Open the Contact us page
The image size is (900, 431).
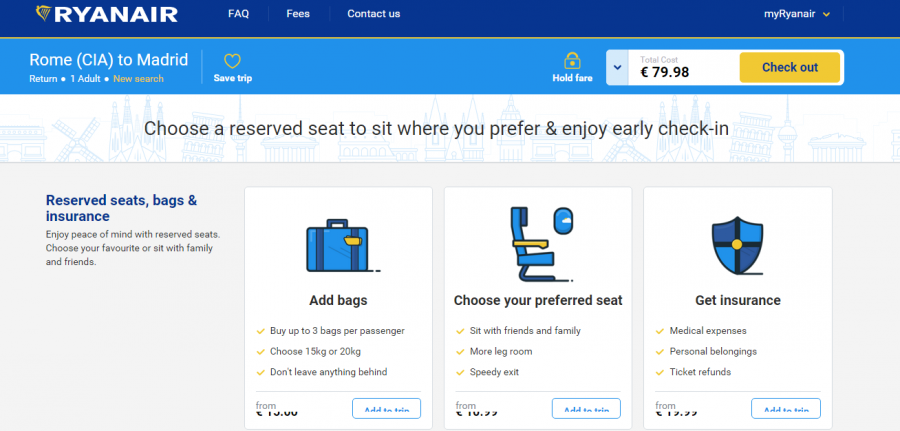pos(374,14)
